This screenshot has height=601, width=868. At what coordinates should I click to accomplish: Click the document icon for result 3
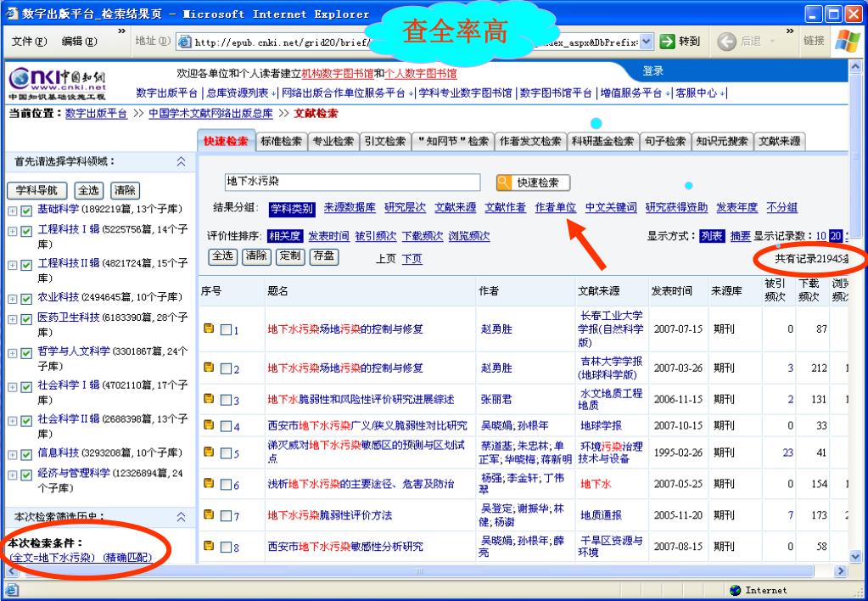point(209,398)
